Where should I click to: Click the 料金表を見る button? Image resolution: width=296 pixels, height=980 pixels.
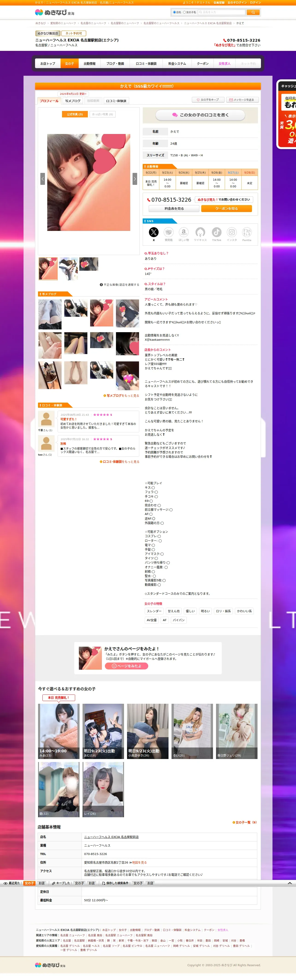pyautogui.click(x=174, y=209)
